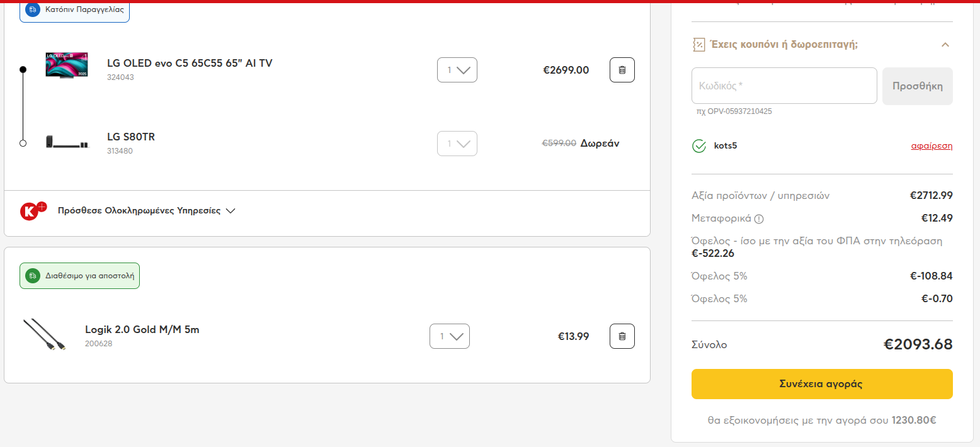This screenshot has height=447, width=980.
Task: Collapse the coupon section chevron
Action: pyautogui.click(x=945, y=45)
